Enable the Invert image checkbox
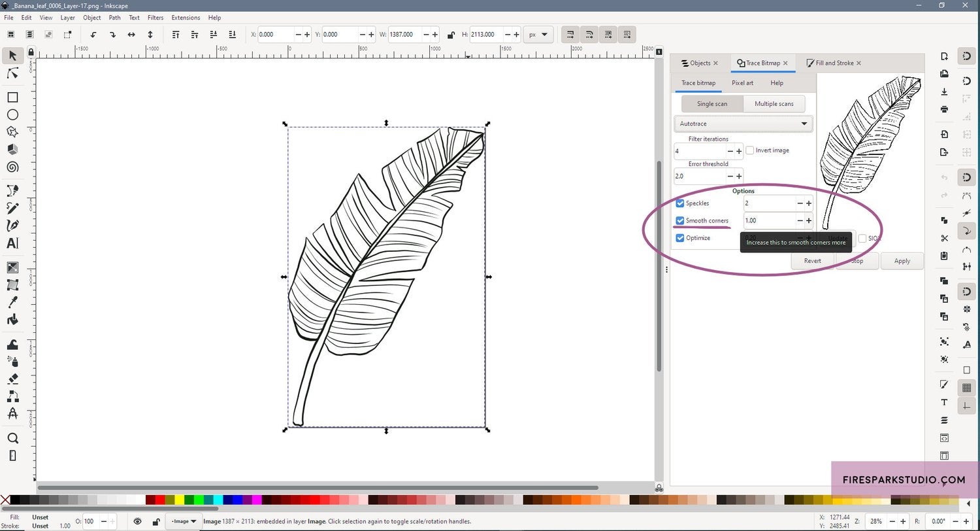This screenshot has width=980, height=531. 750,150
